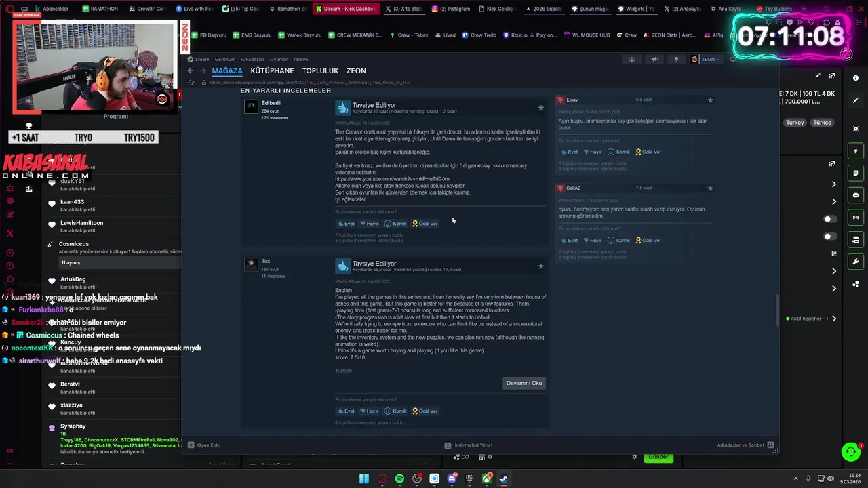
Task: Open Steam announcements megaphone icon
Action: [654, 60]
